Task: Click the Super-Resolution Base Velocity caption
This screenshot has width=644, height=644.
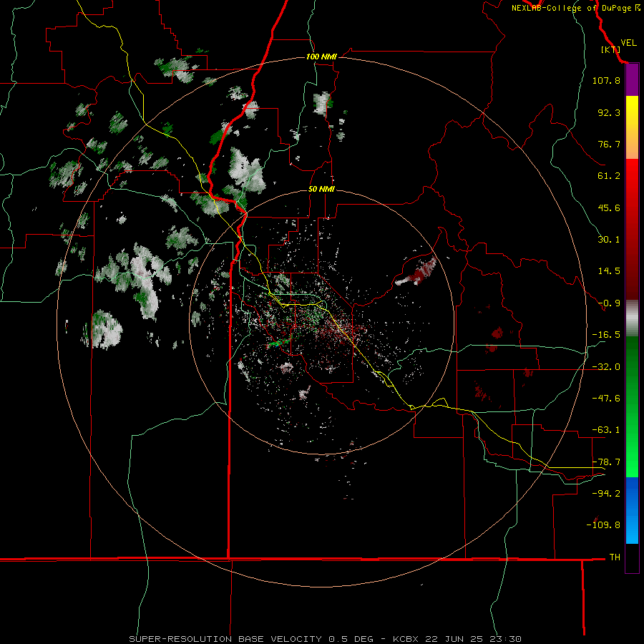Action: 326,639
